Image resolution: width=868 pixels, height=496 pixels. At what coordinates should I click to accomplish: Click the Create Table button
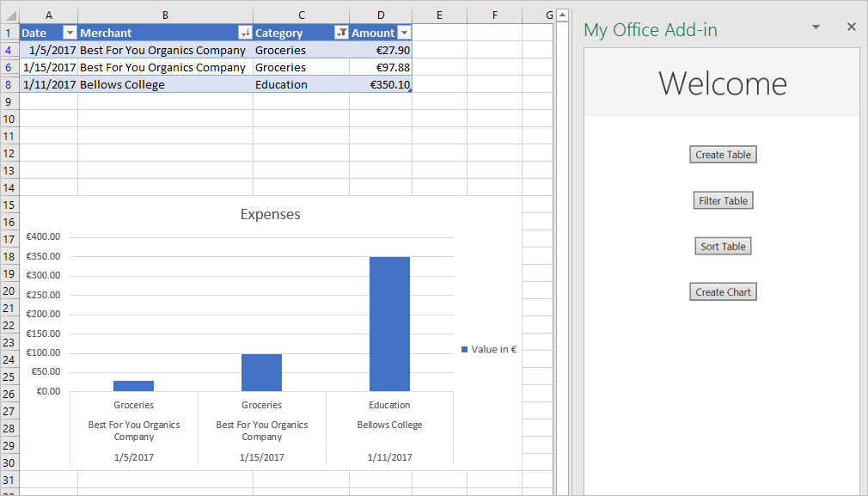[x=723, y=154]
